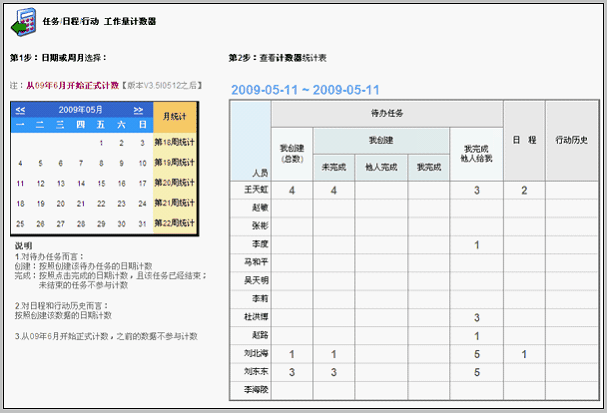Screen dimensions: 608x414
Task: Click 刘北海 name in personnel column
Action: click(257, 354)
